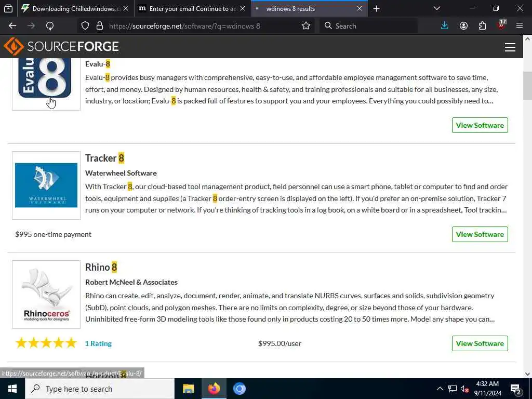The height and width of the screenshot is (399, 532).
Task: Click View Software for Rhino 8
Action: (480, 343)
